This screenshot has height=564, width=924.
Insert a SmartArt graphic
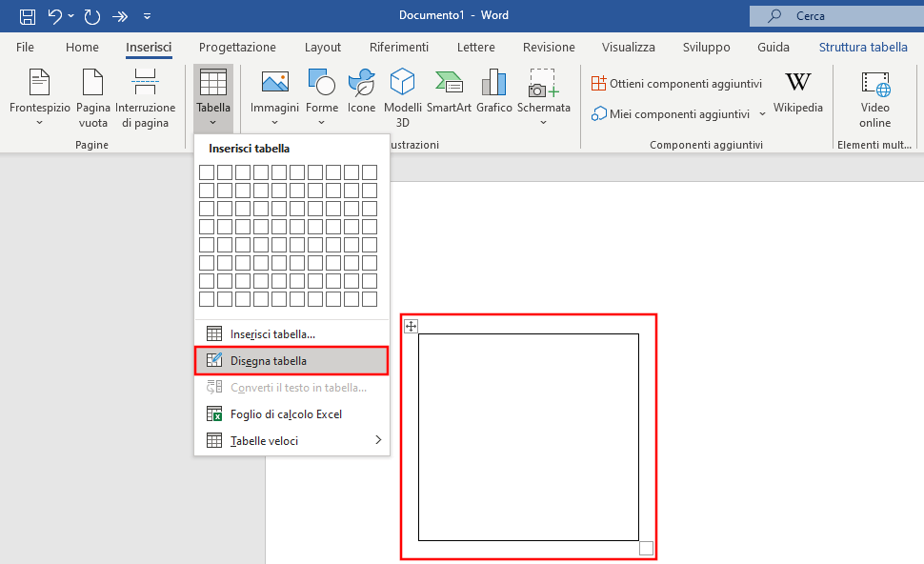(x=449, y=91)
